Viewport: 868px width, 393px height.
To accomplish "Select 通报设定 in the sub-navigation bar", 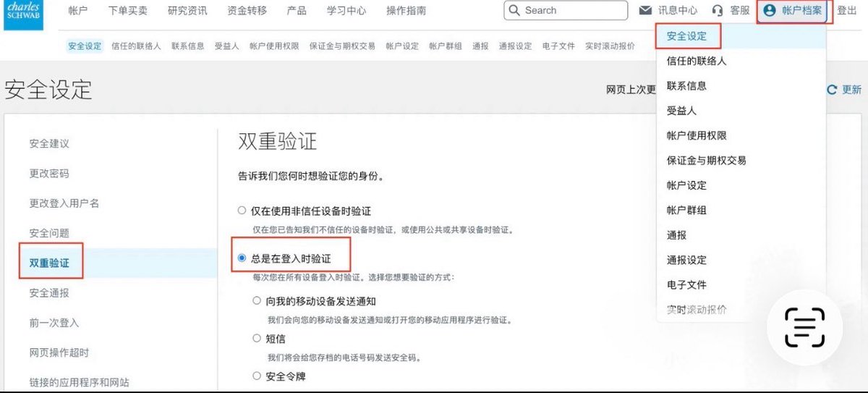I will (x=515, y=46).
